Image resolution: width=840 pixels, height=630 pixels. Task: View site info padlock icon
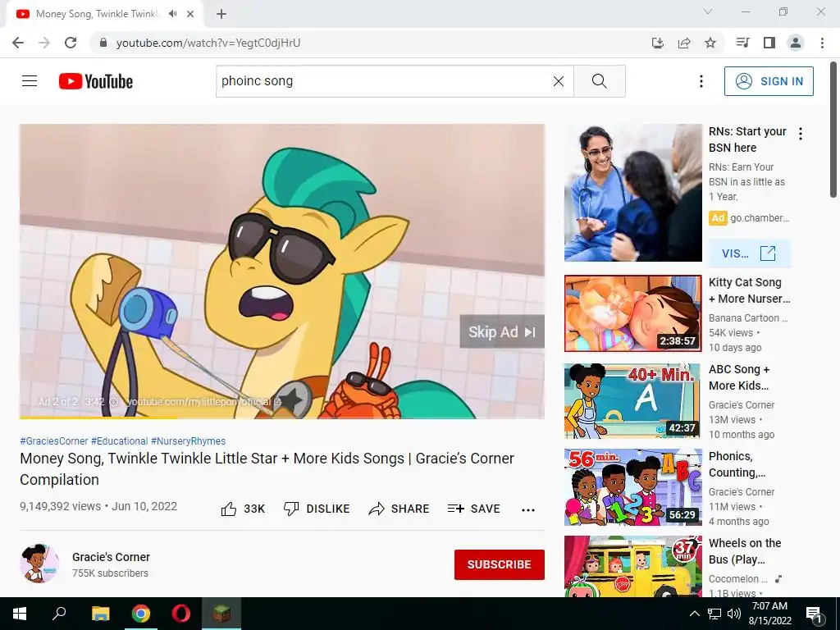(104, 43)
